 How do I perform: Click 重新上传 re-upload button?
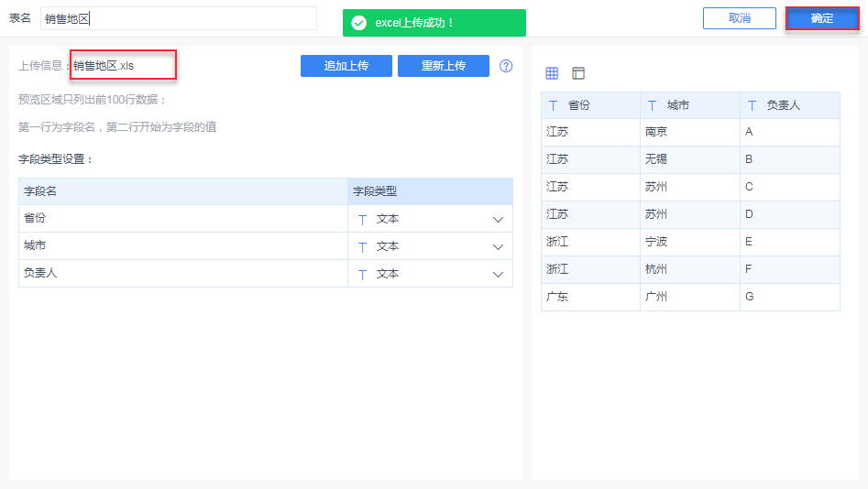tap(444, 66)
